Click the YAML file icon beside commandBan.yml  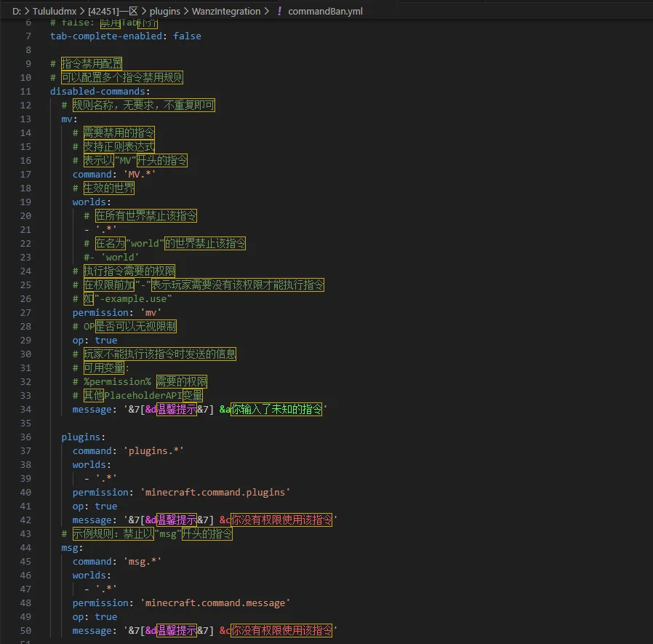pyautogui.click(x=279, y=11)
